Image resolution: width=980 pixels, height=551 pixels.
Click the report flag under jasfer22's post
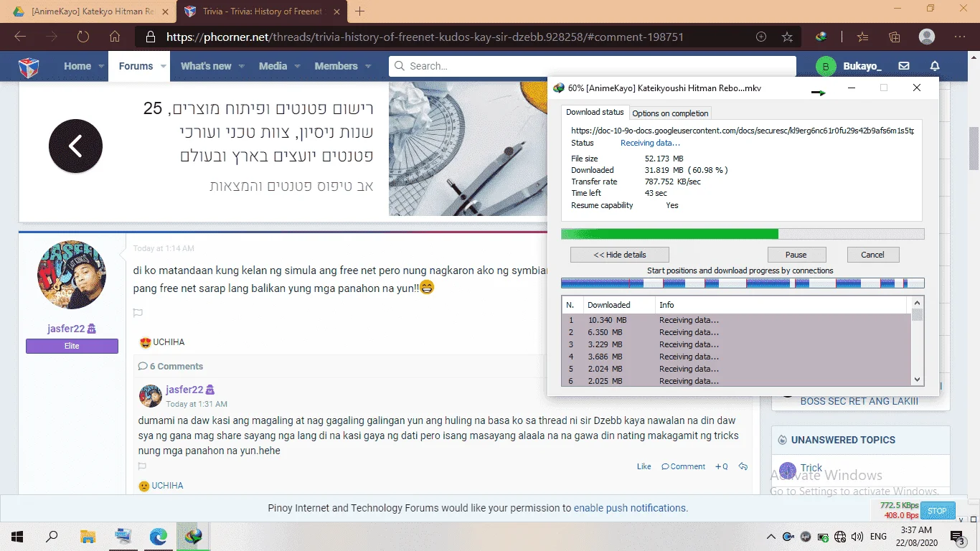coord(138,313)
